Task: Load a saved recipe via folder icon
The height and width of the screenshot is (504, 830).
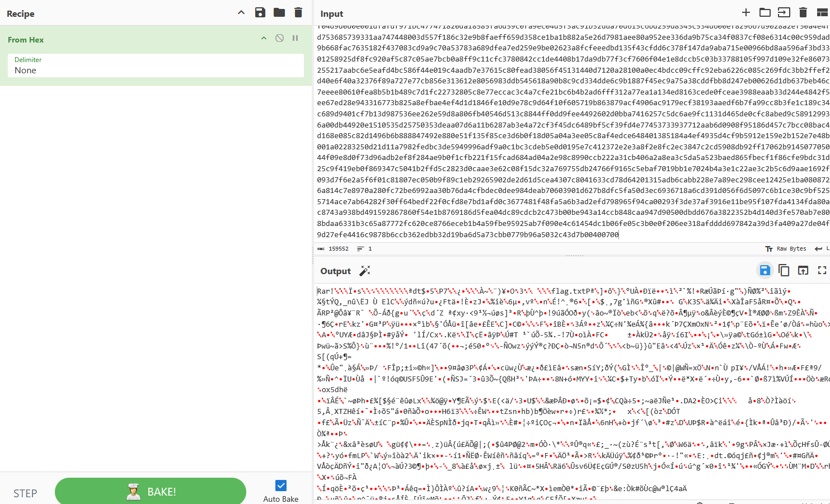Action: 279,12
